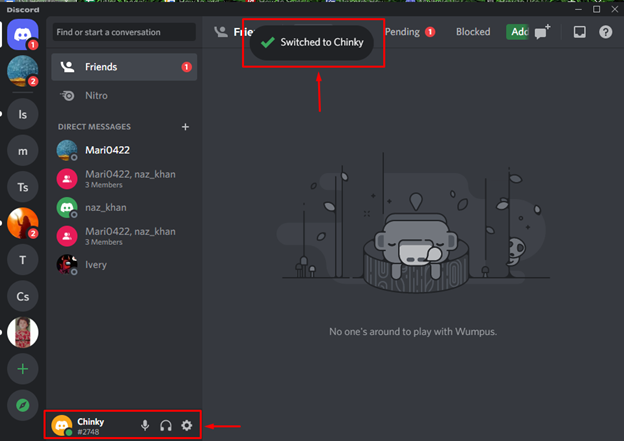The image size is (624, 441).
Task: Open the 'Ts' server
Action: coord(23,187)
